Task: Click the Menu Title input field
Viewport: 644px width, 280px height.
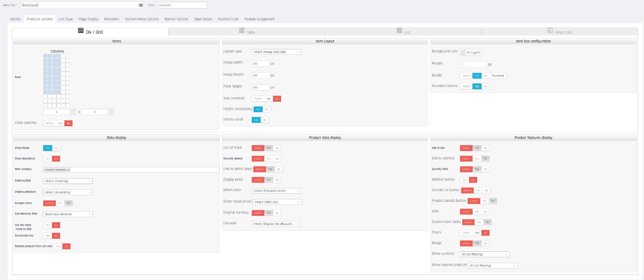Action: (82, 5)
